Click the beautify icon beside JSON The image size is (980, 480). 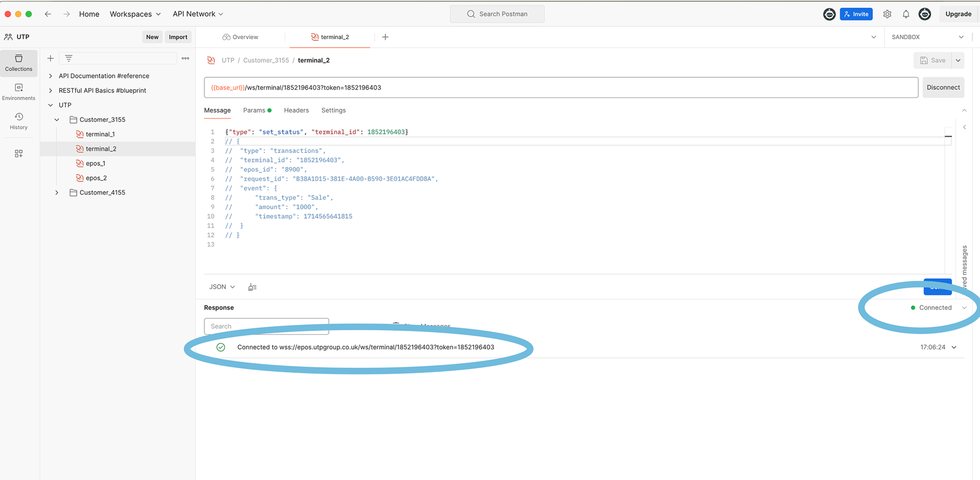tap(252, 287)
